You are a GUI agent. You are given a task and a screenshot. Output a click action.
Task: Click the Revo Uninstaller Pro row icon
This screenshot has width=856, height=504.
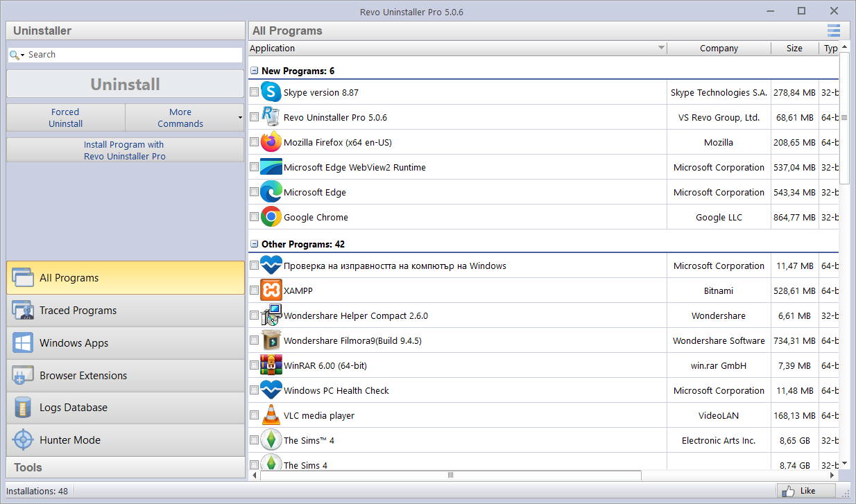pyautogui.click(x=271, y=117)
